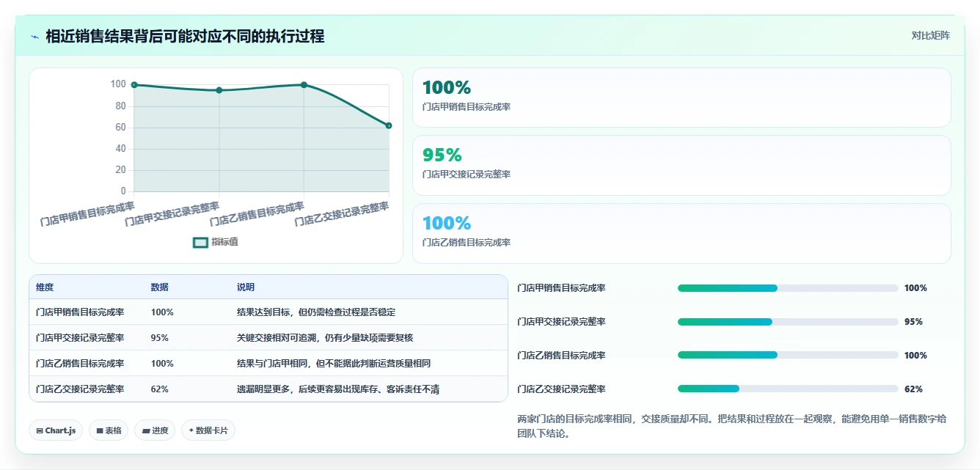Click the 说明 table column header
980x470 pixels.
pos(246,287)
